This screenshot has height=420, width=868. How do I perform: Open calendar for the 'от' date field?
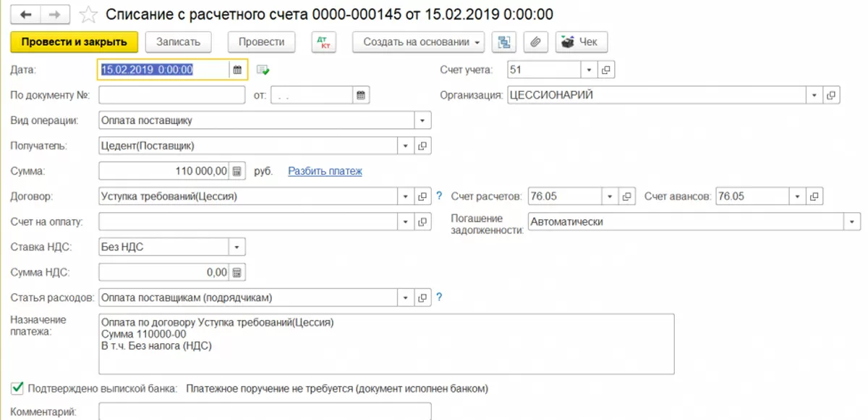click(x=361, y=95)
